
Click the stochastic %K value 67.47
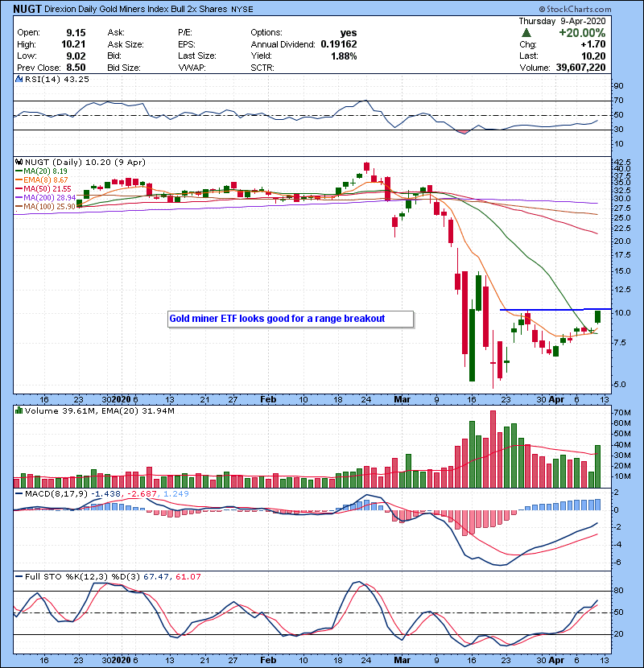point(155,577)
